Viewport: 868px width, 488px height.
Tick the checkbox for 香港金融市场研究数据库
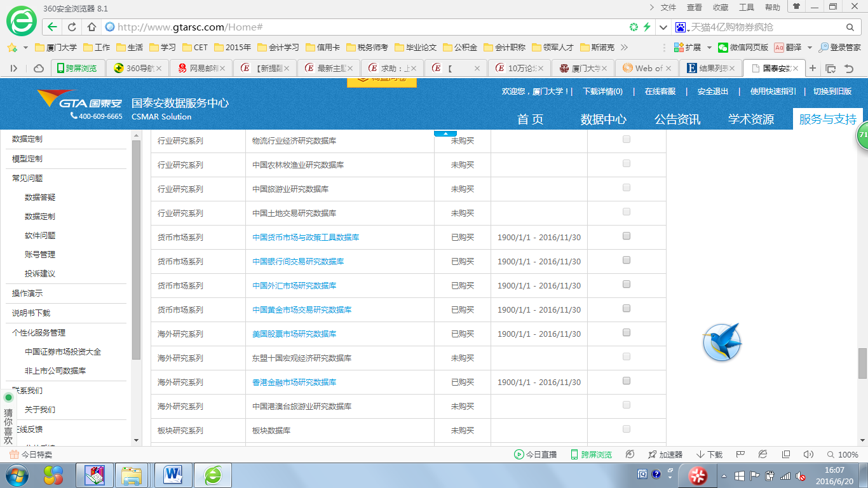click(627, 381)
